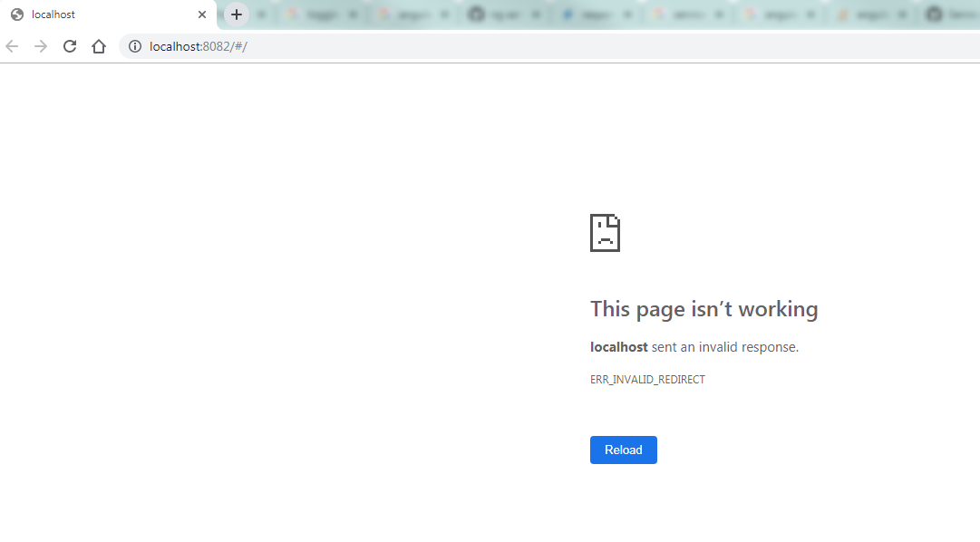
Task: Open a new tab with plus button
Action: 237,15
